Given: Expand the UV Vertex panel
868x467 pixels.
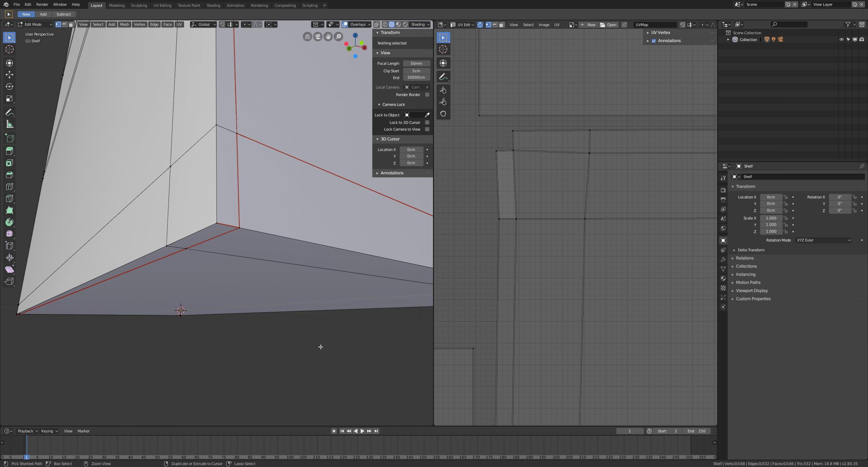Looking at the screenshot, I should pos(660,33).
